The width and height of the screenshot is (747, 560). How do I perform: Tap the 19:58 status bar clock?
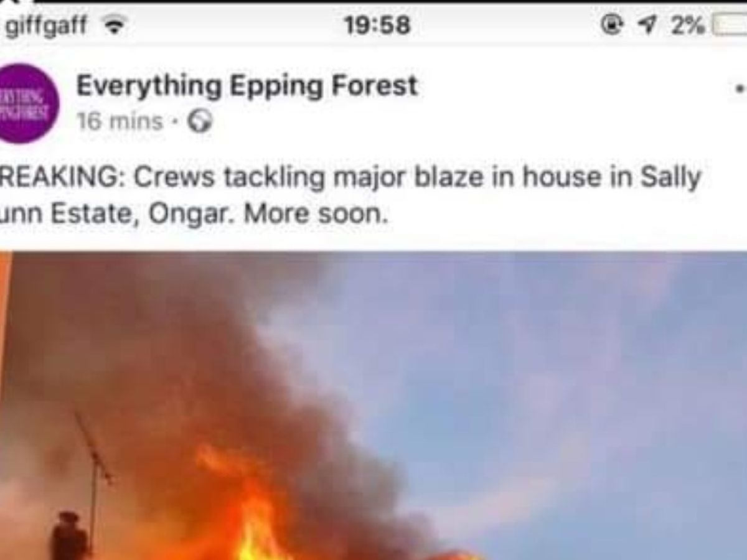(377, 26)
